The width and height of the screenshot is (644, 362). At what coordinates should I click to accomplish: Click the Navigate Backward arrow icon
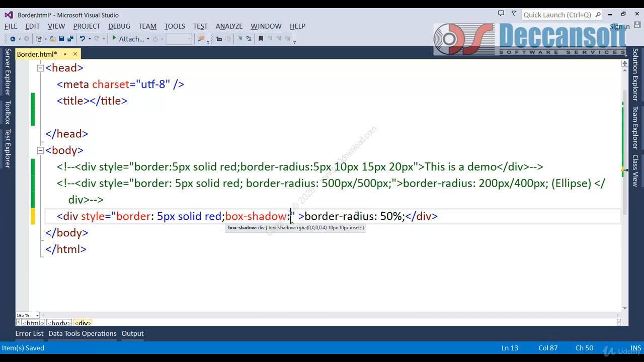(13, 39)
